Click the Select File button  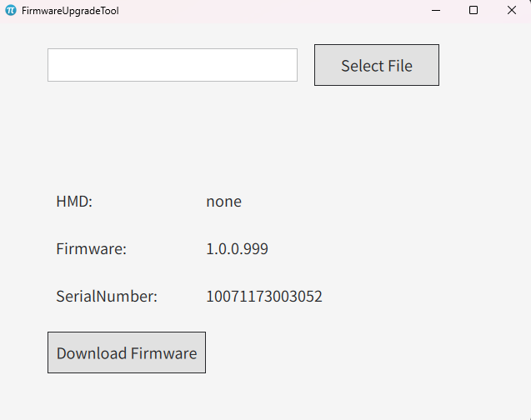377,65
